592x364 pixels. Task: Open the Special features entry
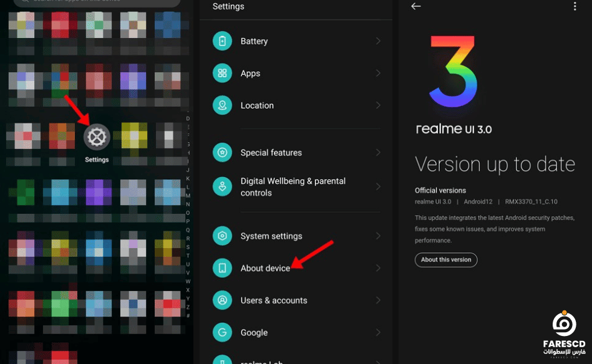(x=296, y=152)
